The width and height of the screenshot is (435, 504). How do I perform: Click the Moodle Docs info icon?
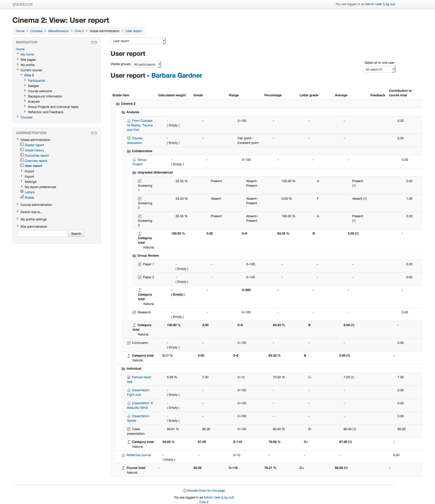pyautogui.click(x=185, y=491)
